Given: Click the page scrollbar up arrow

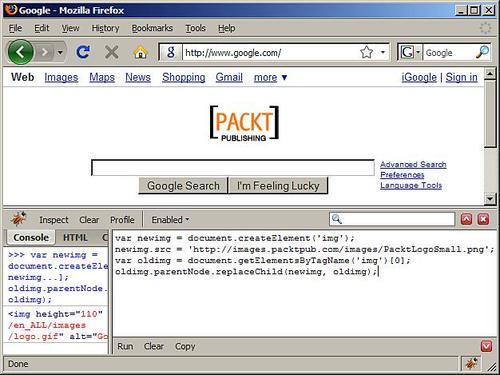Looking at the screenshot, I should (x=490, y=73).
